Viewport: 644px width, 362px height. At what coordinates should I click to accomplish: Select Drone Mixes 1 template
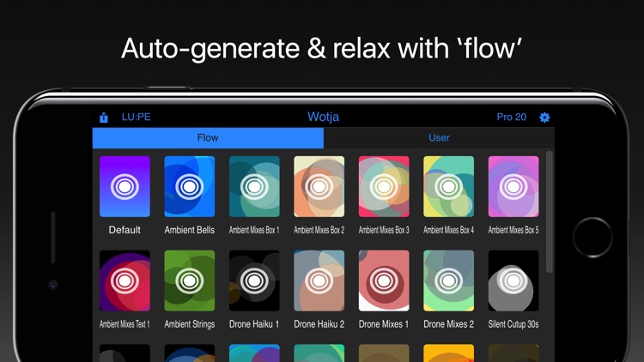(384, 281)
